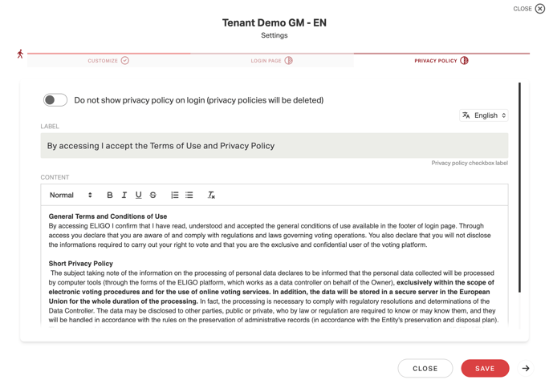Screen dimensions: 549x392
Task: Click the translate icon by English
Action: point(466,115)
